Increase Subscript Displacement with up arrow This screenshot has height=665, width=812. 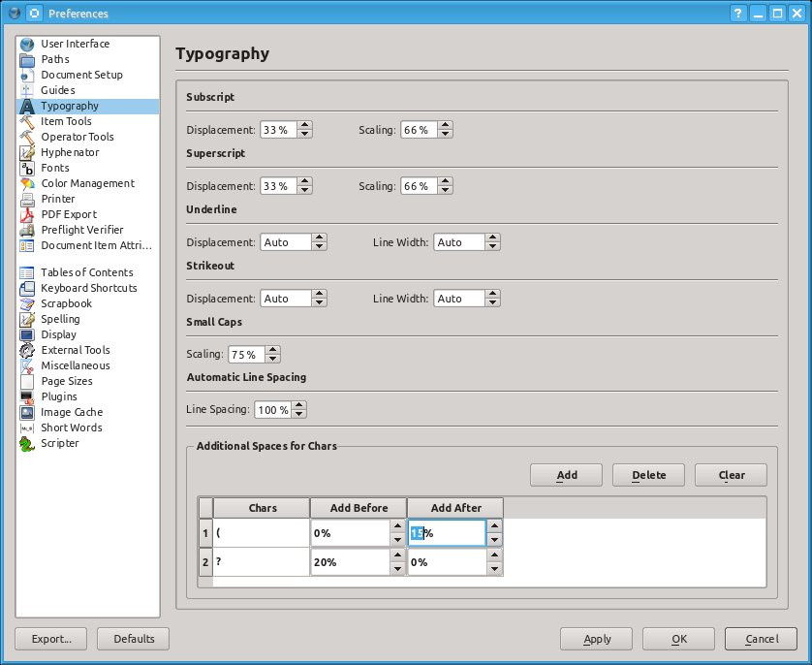click(x=305, y=126)
